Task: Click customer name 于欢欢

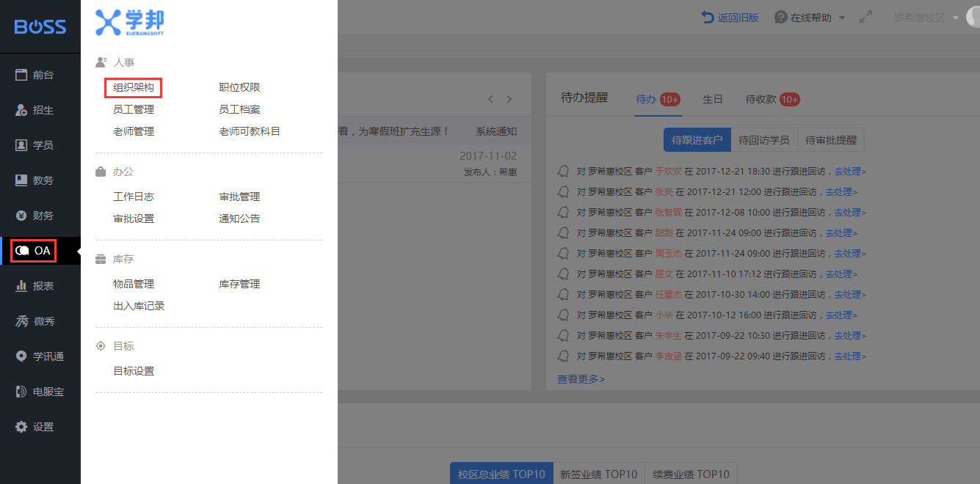Action: (x=668, y=172)
